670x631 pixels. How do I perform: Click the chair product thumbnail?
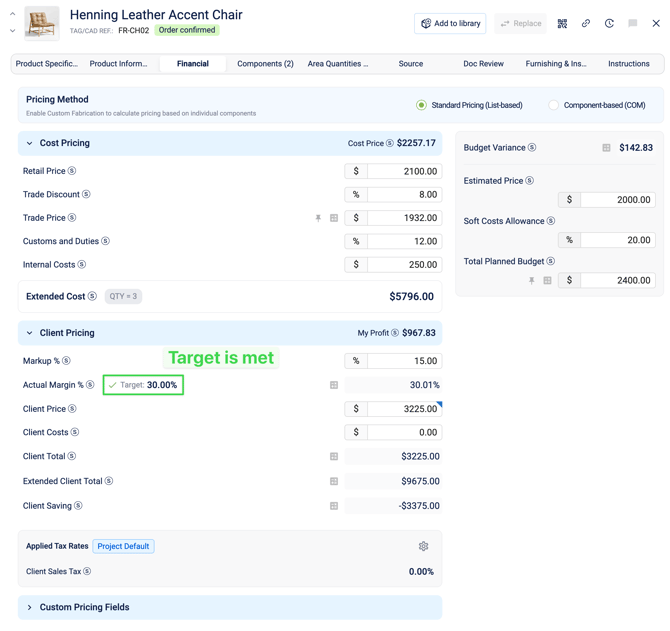[41, 23]
